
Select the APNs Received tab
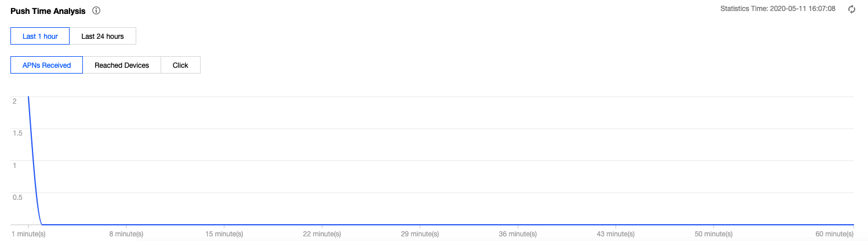pyautogui.click(x=46, y=65)
